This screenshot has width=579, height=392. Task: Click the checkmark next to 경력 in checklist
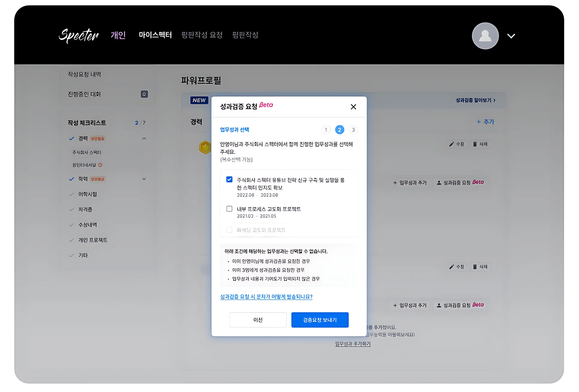tap(71, 138)
